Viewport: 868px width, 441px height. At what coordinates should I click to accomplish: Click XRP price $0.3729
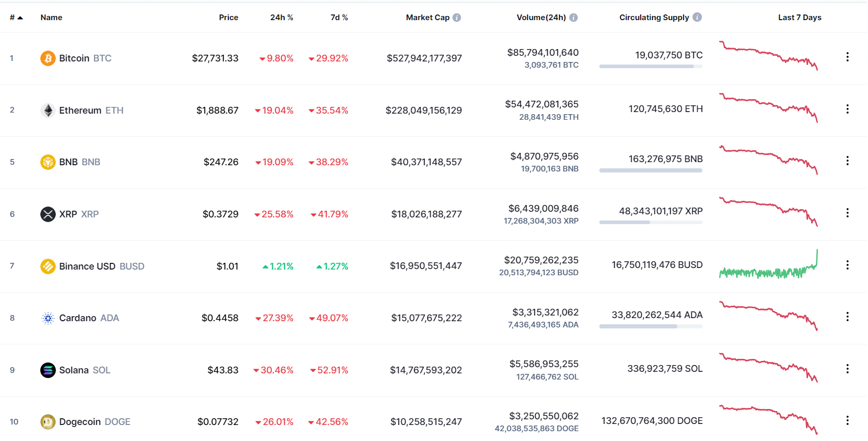[220, 214]
